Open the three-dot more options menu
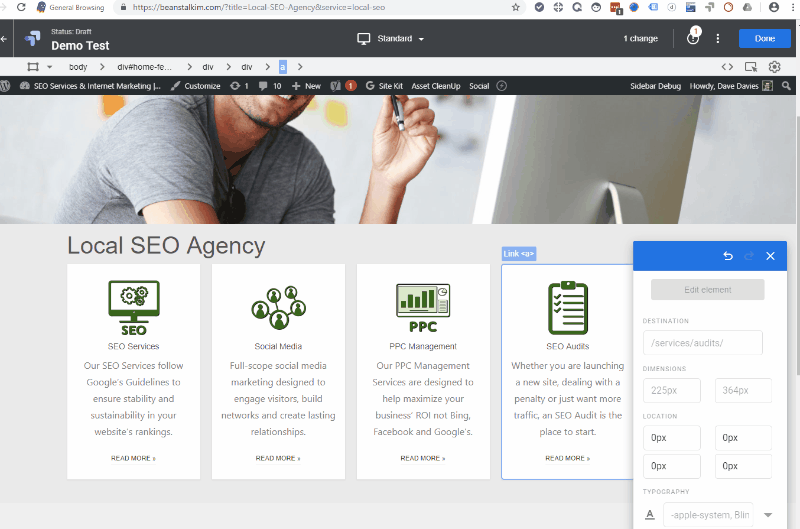This screenshot has width=800, height=529. click(718, 39)
